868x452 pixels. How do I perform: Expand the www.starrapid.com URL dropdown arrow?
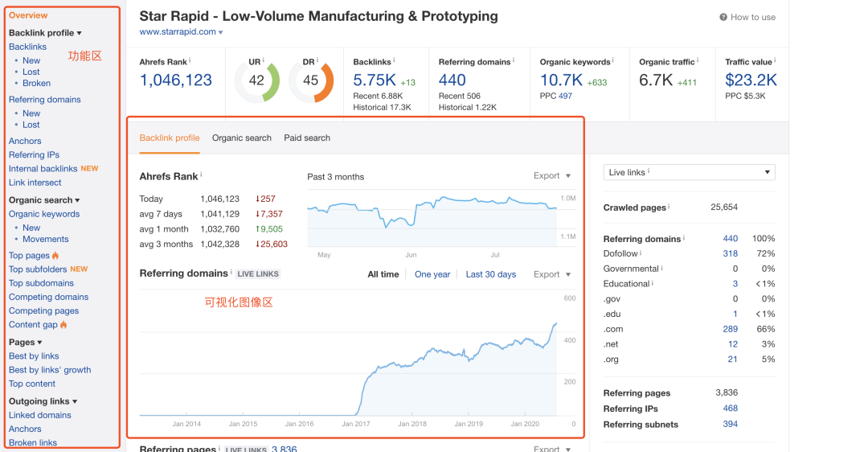click(x=221, y=32)
